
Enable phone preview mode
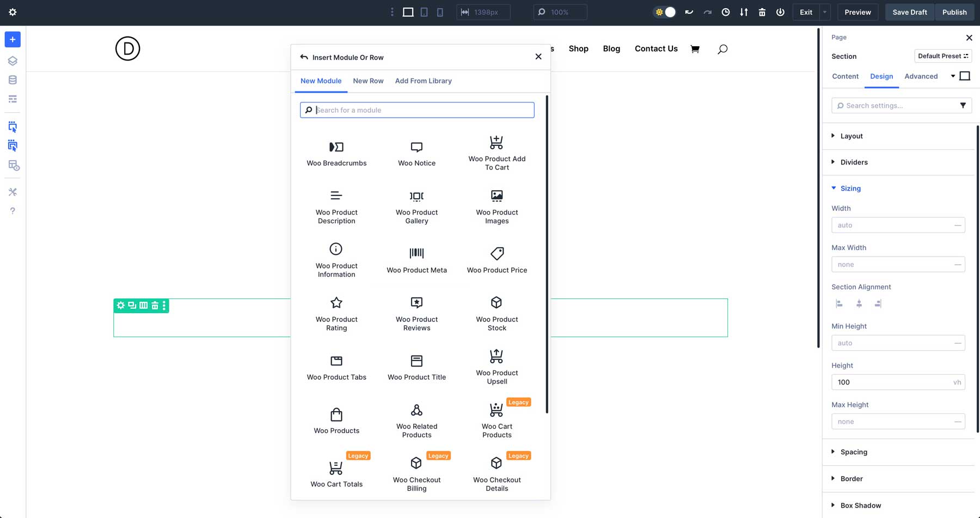click(440, 11)
